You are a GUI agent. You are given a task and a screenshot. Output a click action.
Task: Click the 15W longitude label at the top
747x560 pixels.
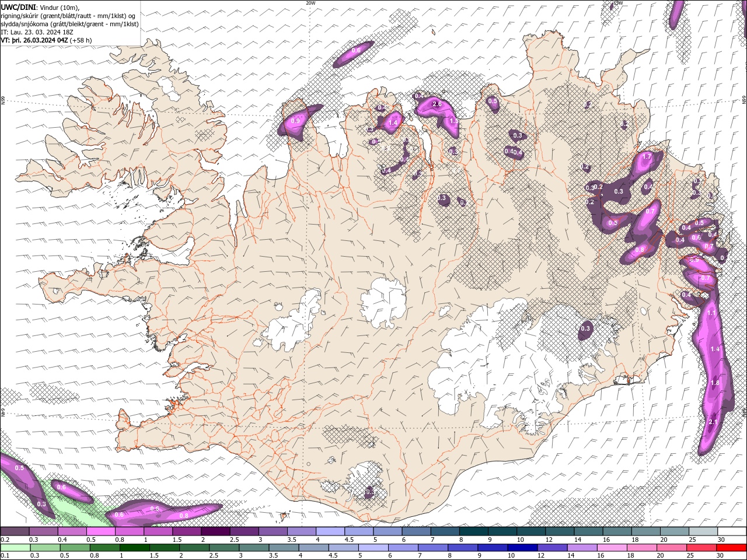click(x=619, y=3)
